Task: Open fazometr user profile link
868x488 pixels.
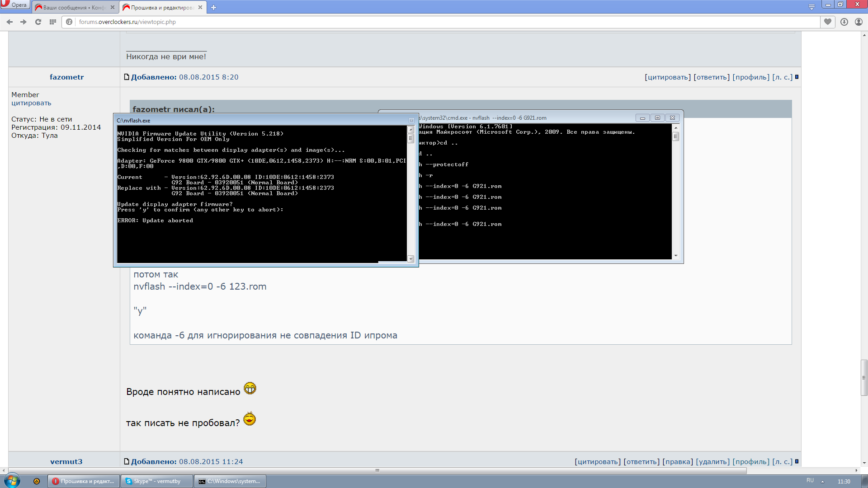Action: click(66, 77)
